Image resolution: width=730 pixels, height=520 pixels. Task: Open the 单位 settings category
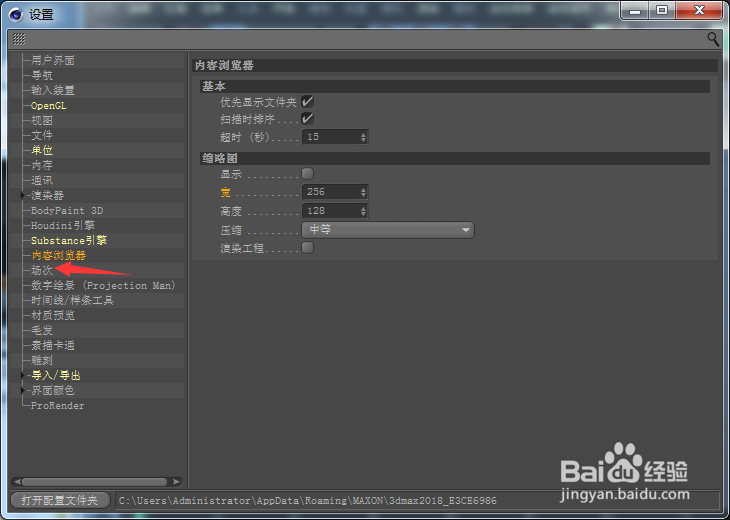coord(42,150)
